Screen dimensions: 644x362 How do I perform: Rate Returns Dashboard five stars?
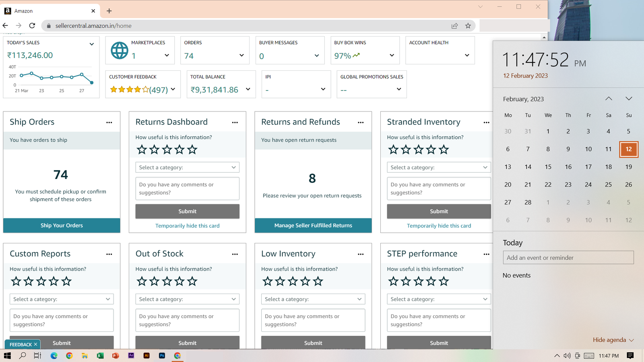click(x=192, y=150)
